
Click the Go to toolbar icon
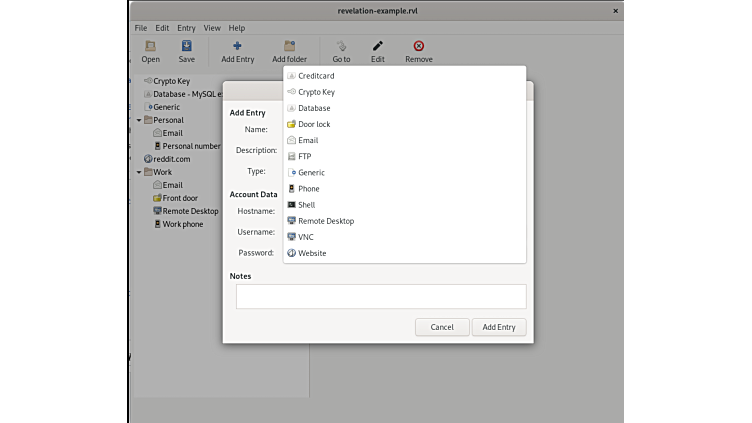[x=341, y=46]
